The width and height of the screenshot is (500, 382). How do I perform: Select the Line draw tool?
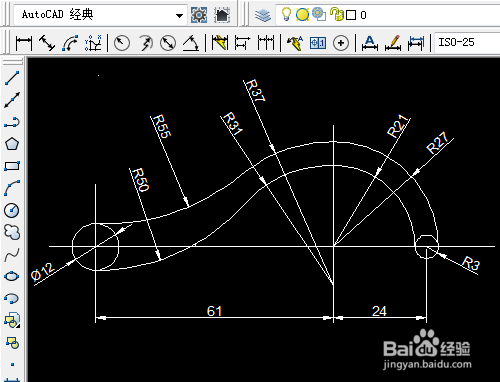click(x=12, y=78)
